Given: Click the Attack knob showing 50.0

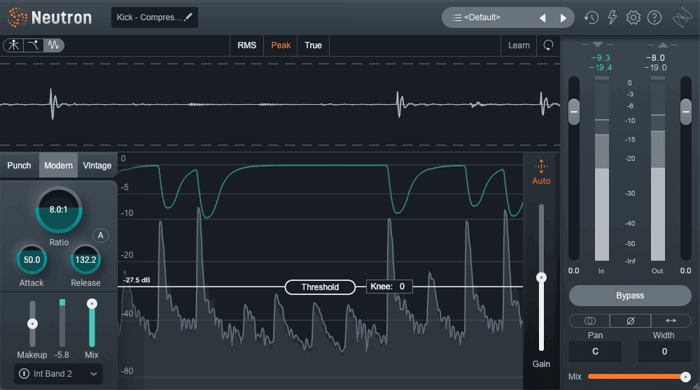Looking at the screenshot, I should tap(32, 260).
